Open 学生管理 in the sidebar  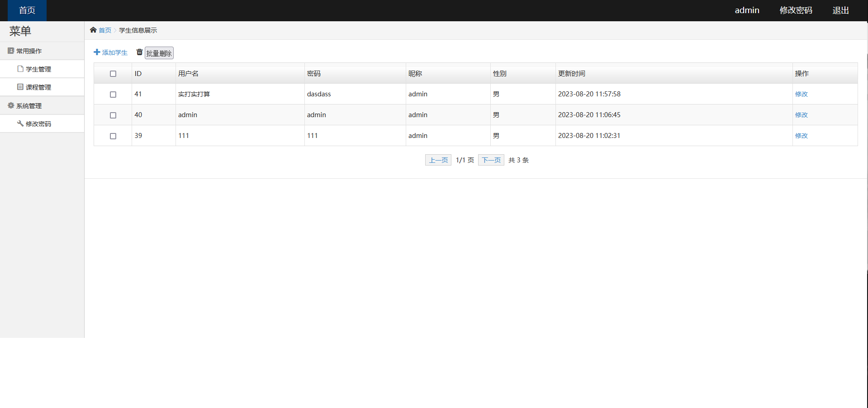(x=42, y=69)
